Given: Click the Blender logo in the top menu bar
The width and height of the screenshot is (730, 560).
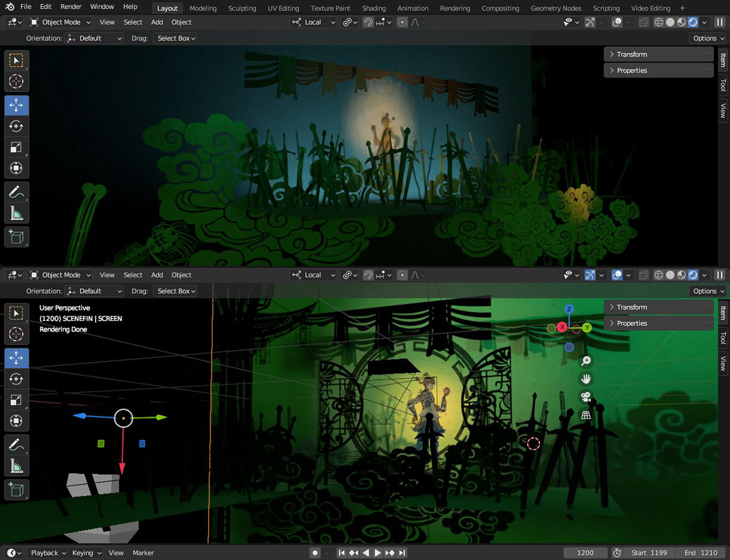Looking at the screenshot, I should point(10,7).
